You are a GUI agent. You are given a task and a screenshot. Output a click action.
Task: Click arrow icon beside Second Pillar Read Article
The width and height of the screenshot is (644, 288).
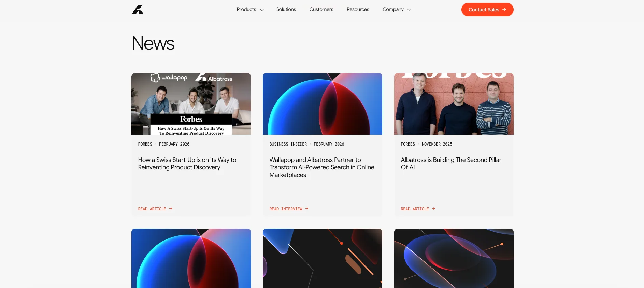click(x=433, y=209)
